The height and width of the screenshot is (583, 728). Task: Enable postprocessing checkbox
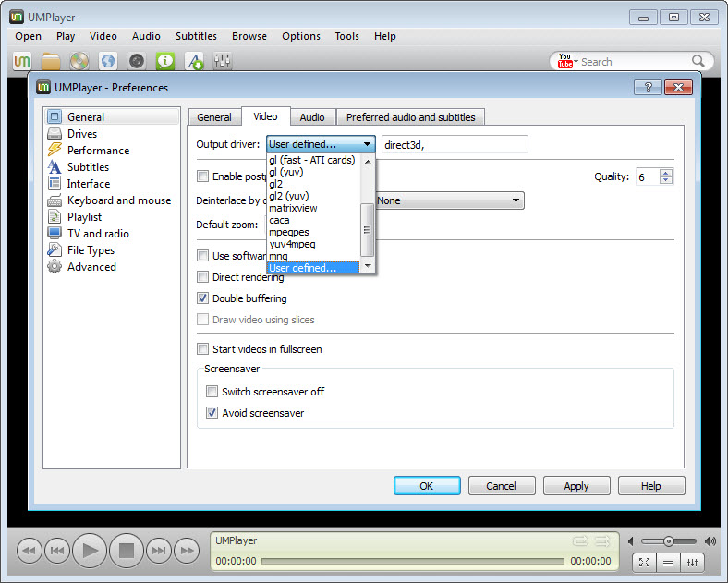[x=202, y=176]
